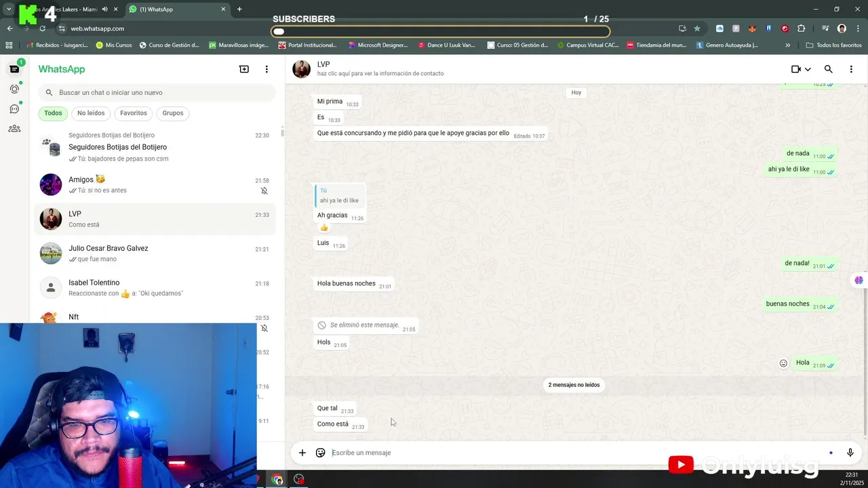Click the quoted 'ahi ya le di like' reply

coord(340,195)
